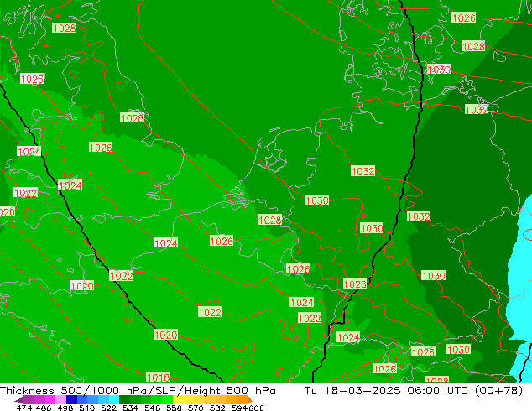Select the 582 value in the legend
The image size is (532, 411).
tap(217, 408)
